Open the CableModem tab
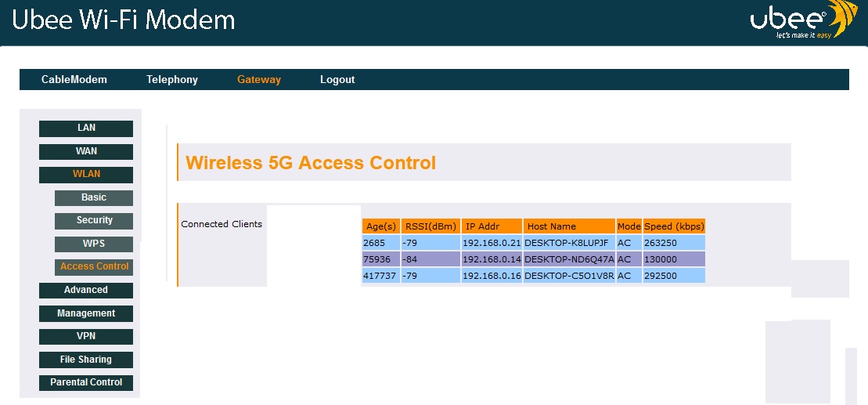868x405 pixels. [74, 79]
